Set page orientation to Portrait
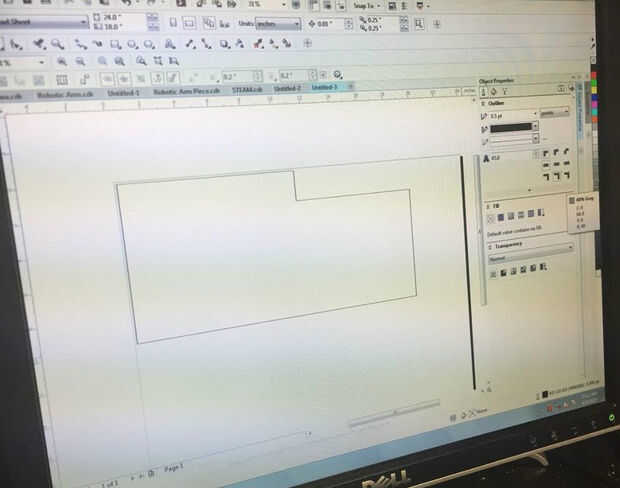 click(x=173, y=23)
